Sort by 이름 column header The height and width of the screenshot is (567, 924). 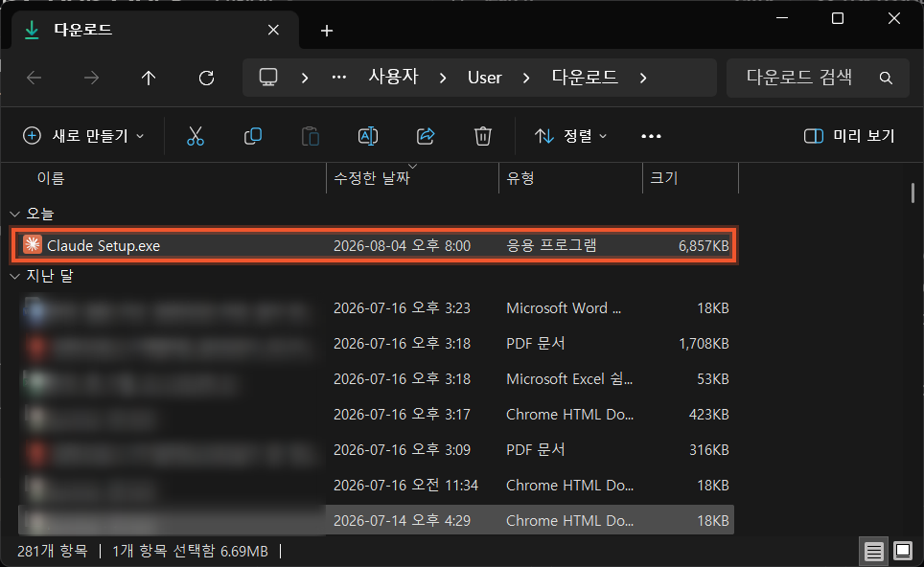coord(51,178)
